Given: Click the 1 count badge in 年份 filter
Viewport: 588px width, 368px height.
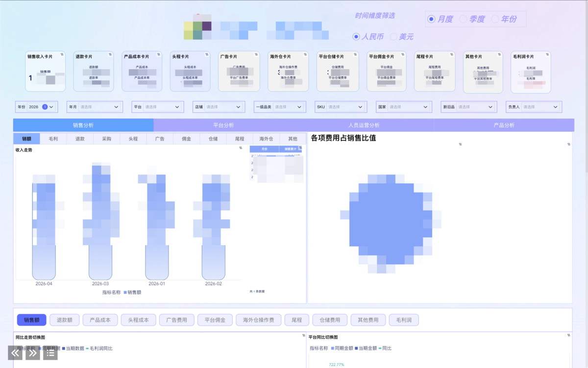Looking at the screenshot, I should coord(45,107).
